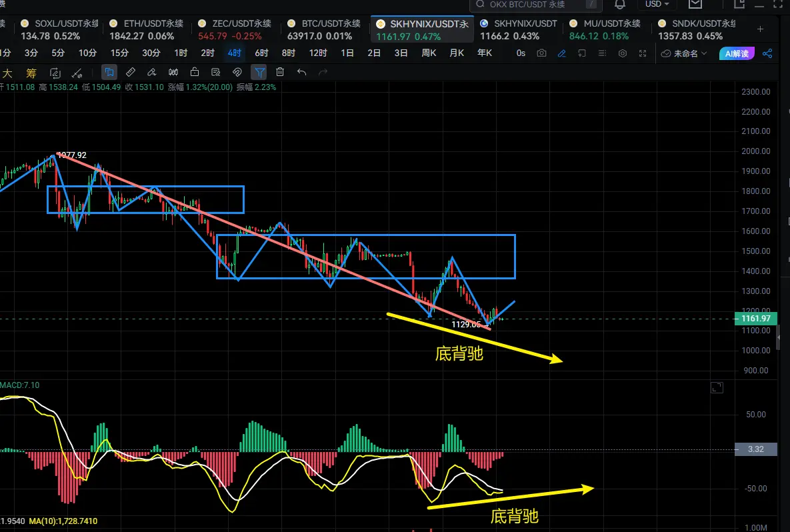Image resolution: width=790 pixels, height=532 pixels.
Task: Click the MACD:7.10 indicator label
Action: tap(19, 385)
